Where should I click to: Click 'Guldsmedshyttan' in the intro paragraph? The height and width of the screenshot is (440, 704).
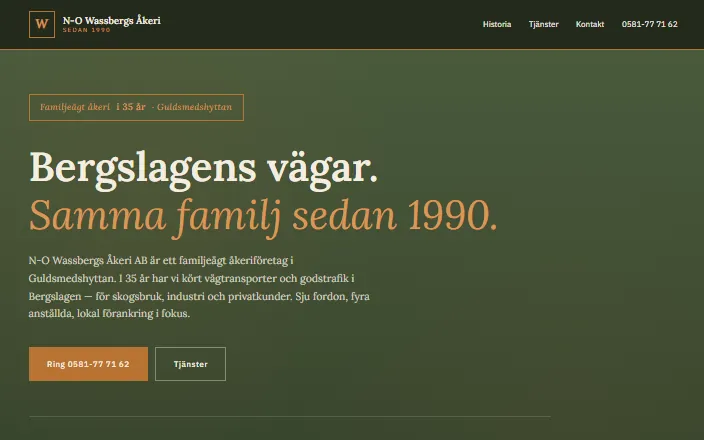(72, 278)
